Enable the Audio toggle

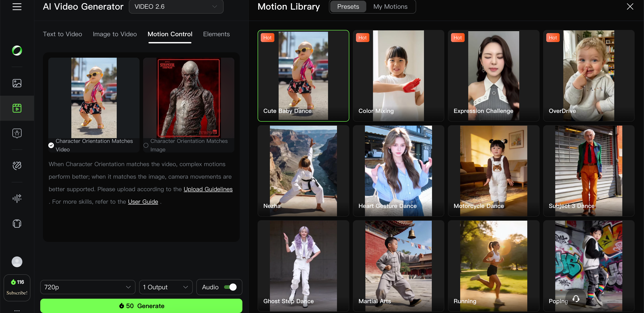pyautogui.click(x=231, y=287)
